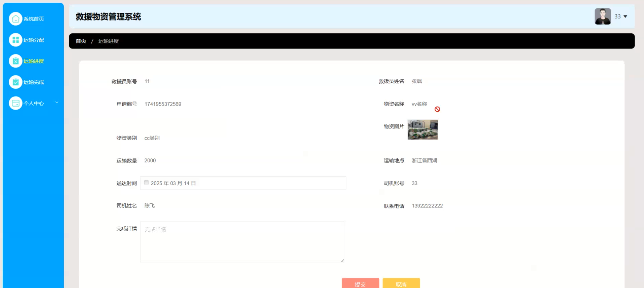The image size is (644, 288).
Task: Click the 首页 breadcrumb link
Action: click(81, 41)
